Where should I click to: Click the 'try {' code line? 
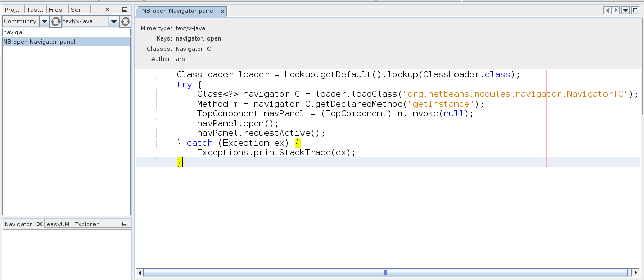pyautogui.click(x=190, y=85)
